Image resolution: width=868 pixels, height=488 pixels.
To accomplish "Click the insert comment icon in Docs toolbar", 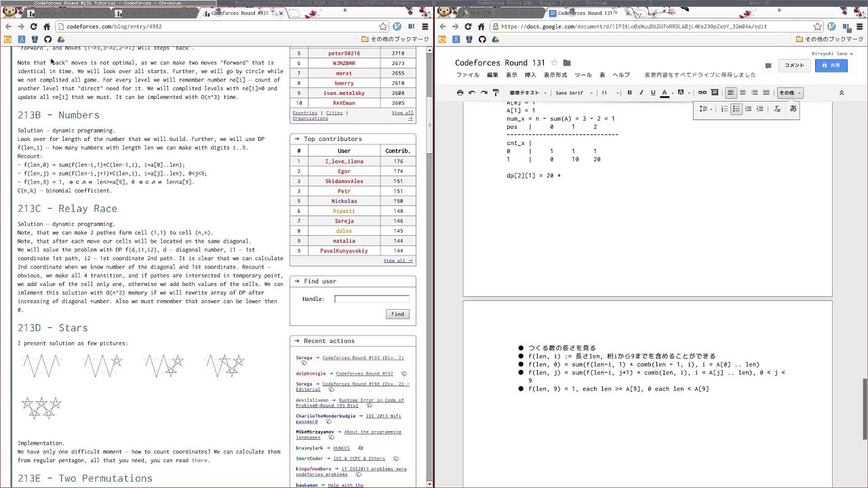I will click(x=714, y=93).
